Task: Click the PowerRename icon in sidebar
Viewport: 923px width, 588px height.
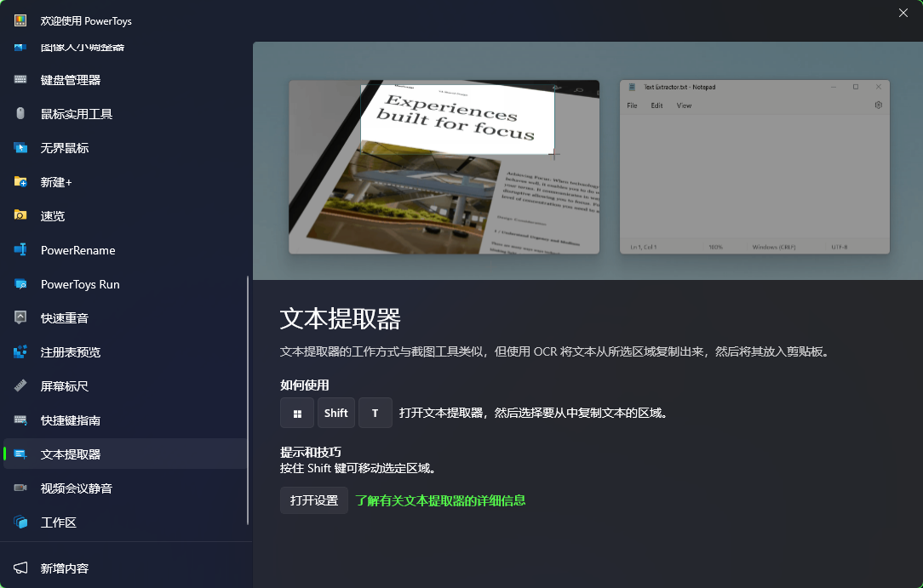Action: click(x=20, y=250)
